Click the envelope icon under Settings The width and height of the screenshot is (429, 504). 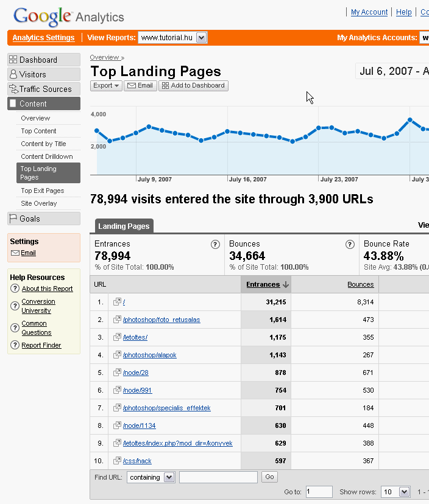pos(15,253)
